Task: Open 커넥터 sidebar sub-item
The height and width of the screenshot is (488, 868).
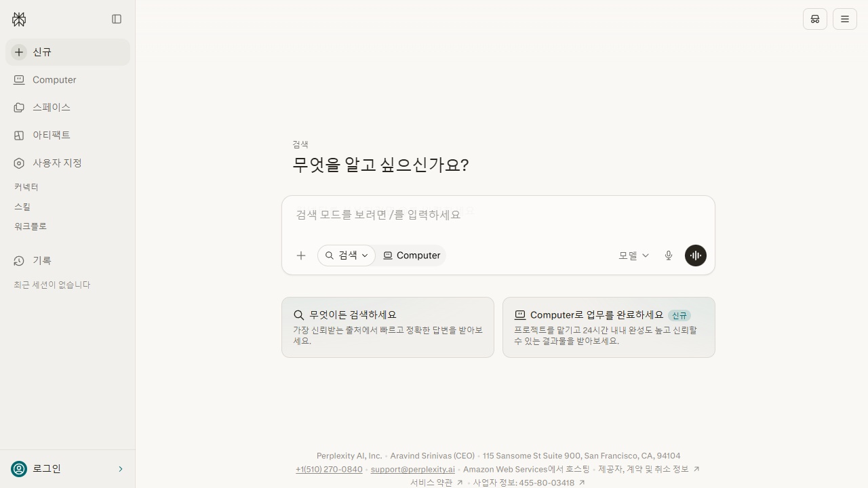Action: pos(26,187)
